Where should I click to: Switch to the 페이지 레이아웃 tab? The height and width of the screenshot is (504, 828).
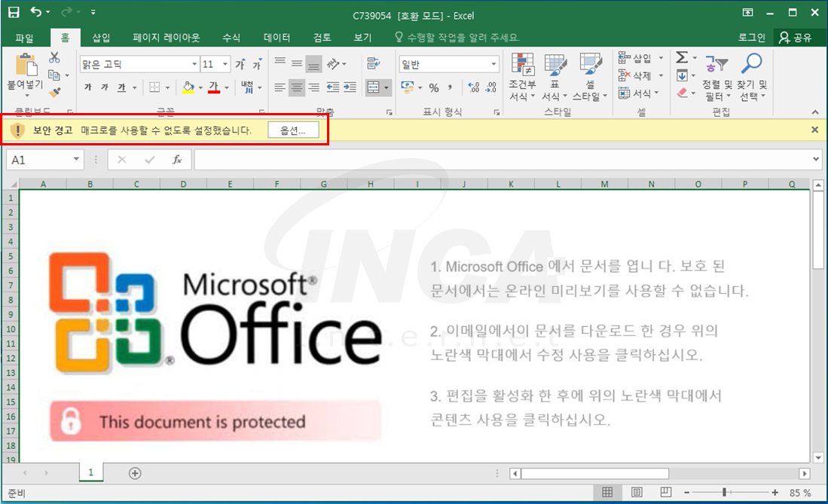tap(167, 38)
